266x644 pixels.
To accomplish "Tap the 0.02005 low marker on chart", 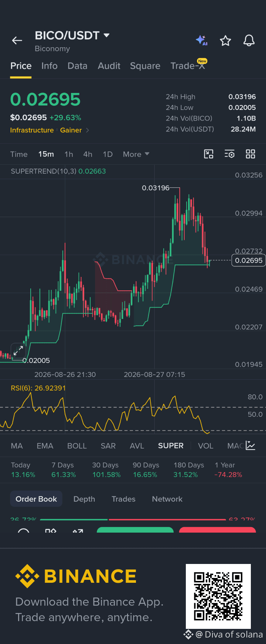I will click(36, 360).
